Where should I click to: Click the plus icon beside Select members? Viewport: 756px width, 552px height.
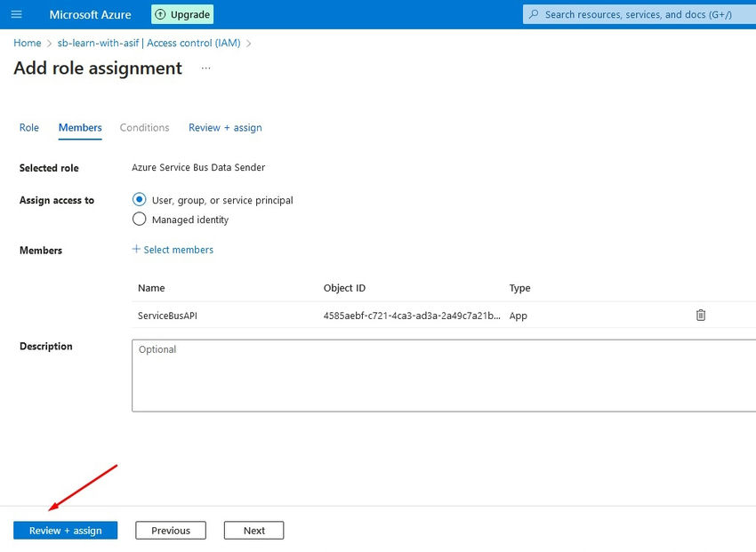click(136, 250)
